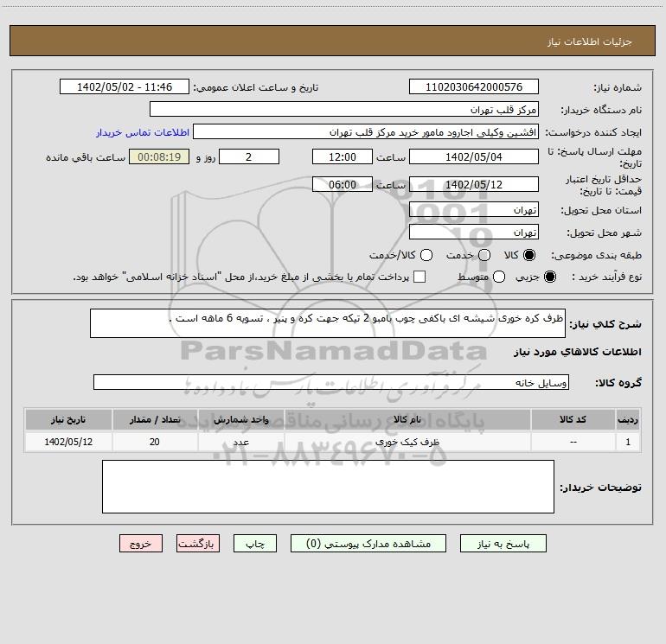
Task: Click the تاریخ نیاز column header
Action: click(68, 419)
